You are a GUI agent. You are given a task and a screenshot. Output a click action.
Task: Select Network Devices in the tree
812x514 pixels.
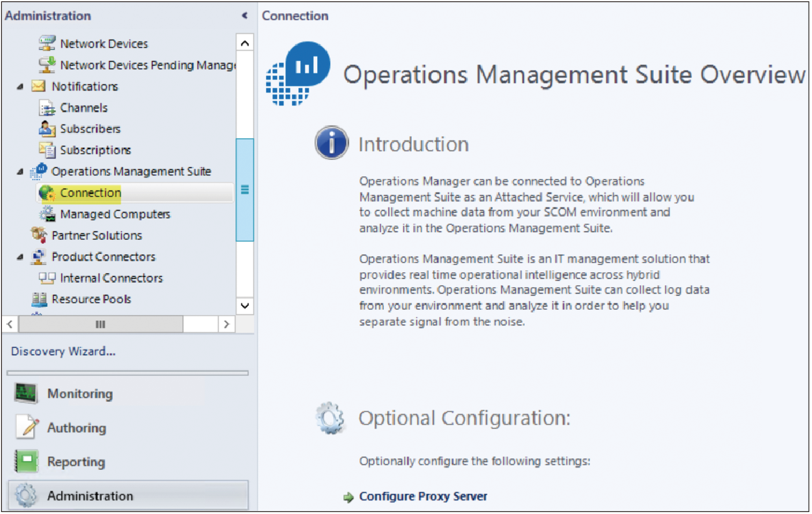(104, 44)
